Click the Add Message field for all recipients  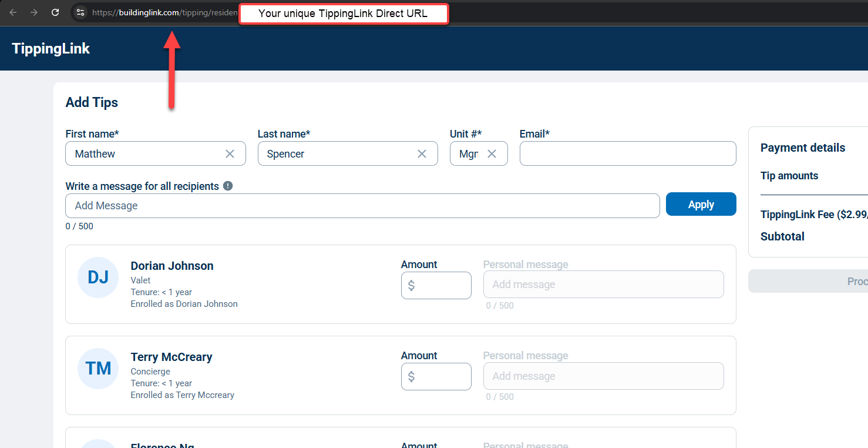pos(362,206)
